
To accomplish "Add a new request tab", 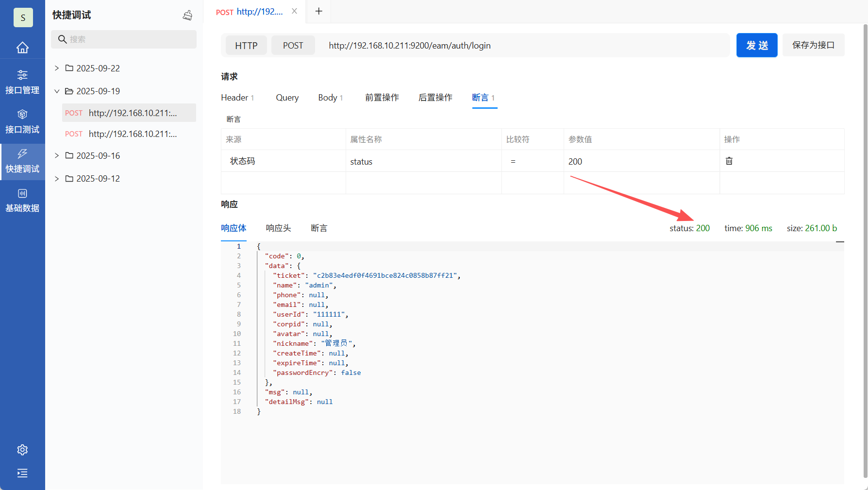I will pyautogui.click(x=319, y=11).
